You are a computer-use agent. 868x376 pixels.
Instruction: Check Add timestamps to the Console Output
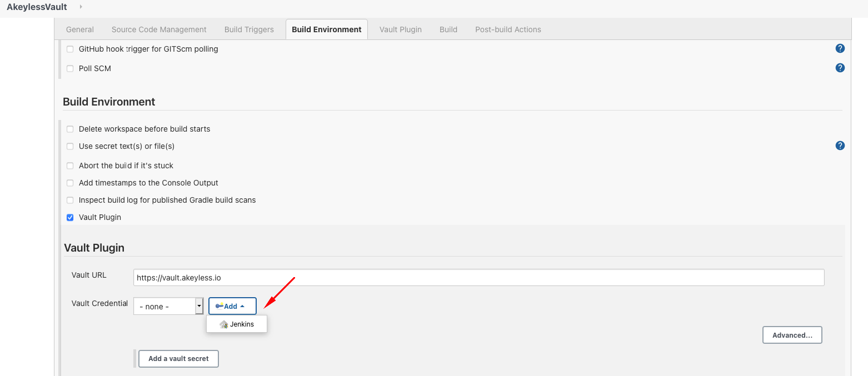[70, 183]
